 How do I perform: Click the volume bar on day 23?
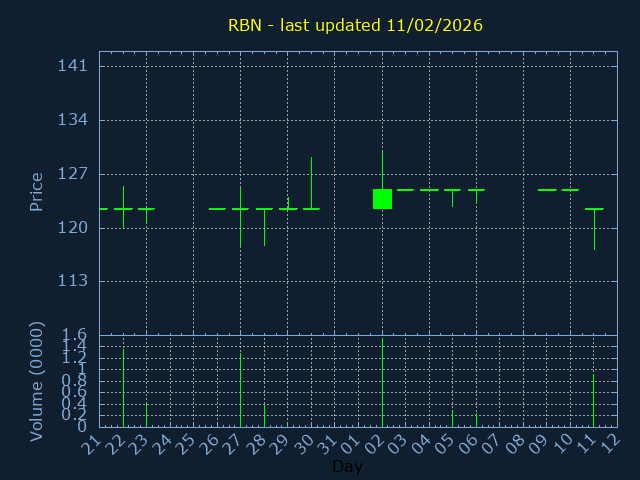click(147, 414)
